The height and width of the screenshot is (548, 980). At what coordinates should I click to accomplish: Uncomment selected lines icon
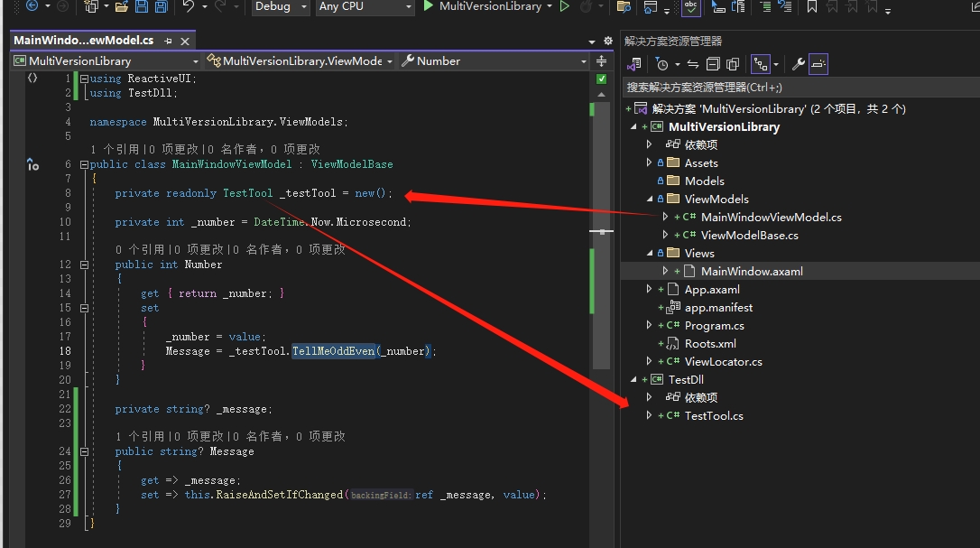(785, 7)
